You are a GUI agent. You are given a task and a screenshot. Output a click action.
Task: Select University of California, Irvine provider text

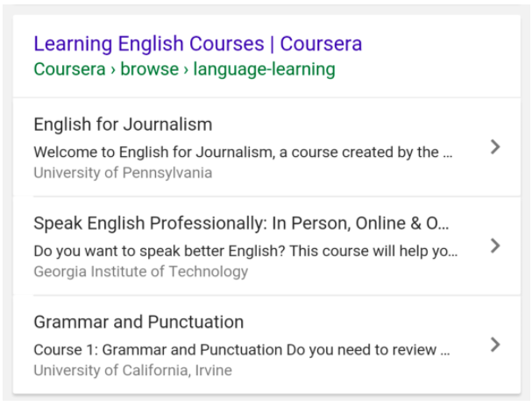point(132,370)
